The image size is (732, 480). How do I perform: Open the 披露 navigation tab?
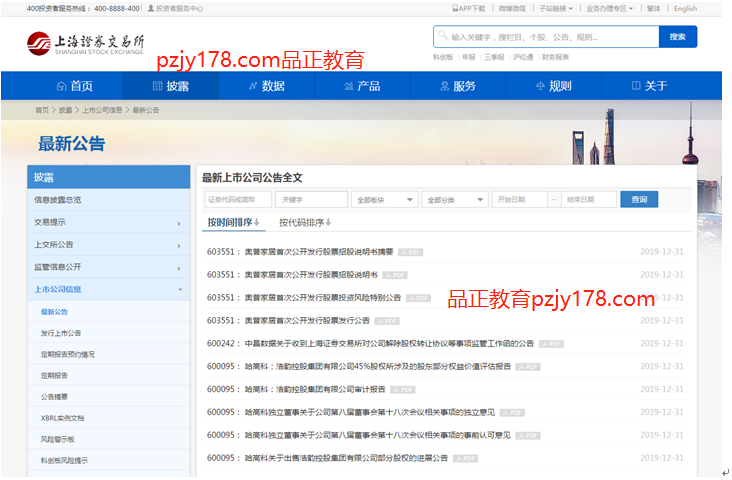[x=171, y=86]
